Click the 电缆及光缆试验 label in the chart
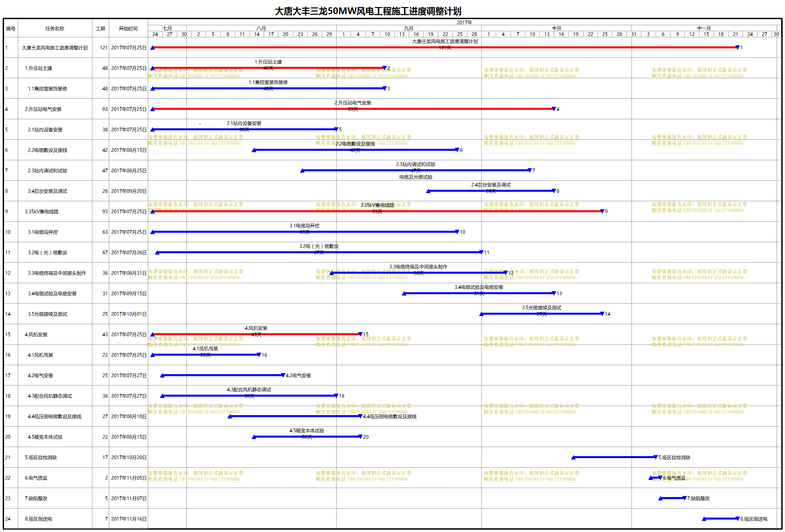 pyautogui.click(x=416, y=177)
